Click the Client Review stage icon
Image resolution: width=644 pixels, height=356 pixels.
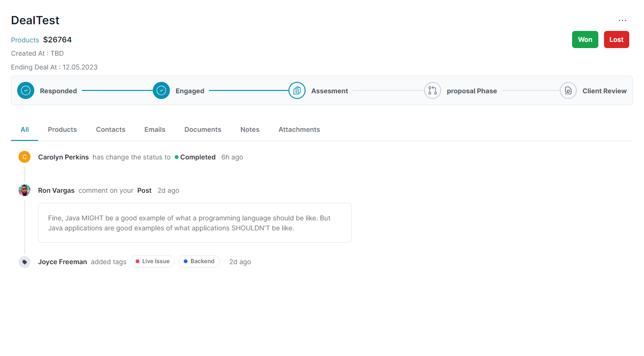568,90
